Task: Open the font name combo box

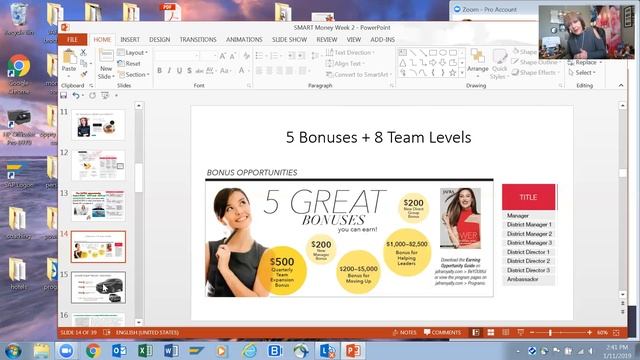Action: coord(177,56)
